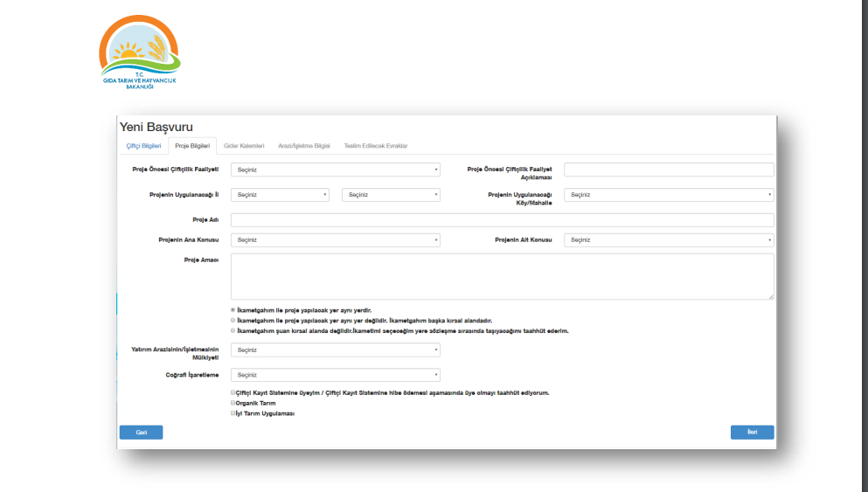Open the Projenin Uygulanacağı Köy/Mahalle dropdown
The image size is (868, 492).
point(669,195)
